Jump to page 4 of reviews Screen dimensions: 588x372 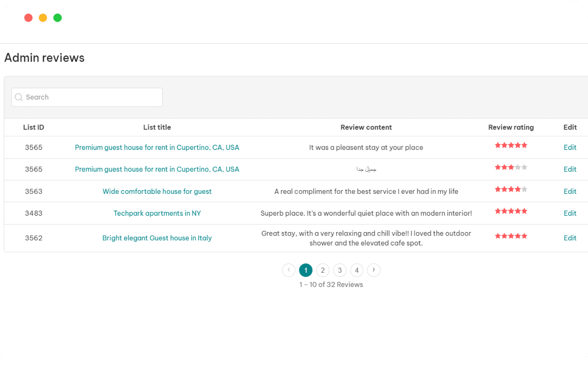pyautogui.click(x=357, y=270)
